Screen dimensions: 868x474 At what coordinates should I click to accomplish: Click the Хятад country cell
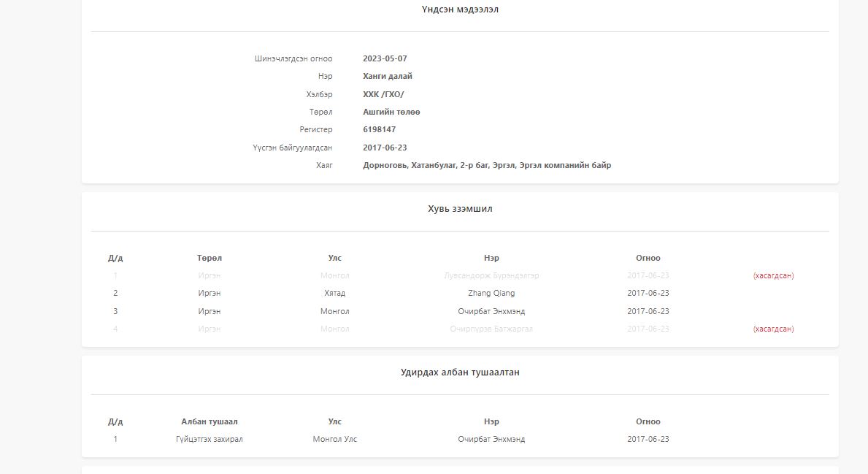coord(335,294)
